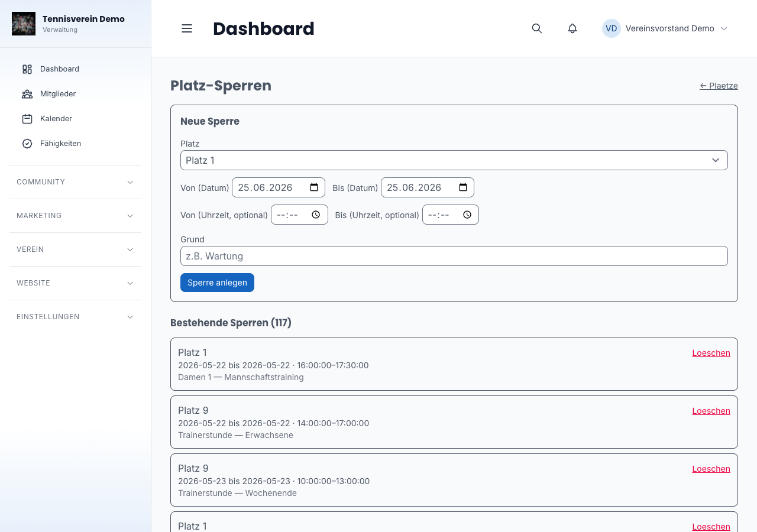The height and width of the screenshot is (532, 757).
Task: Open Vereinsvorstand Demo user dropdown chevron
Action: [x=724, y=28]
